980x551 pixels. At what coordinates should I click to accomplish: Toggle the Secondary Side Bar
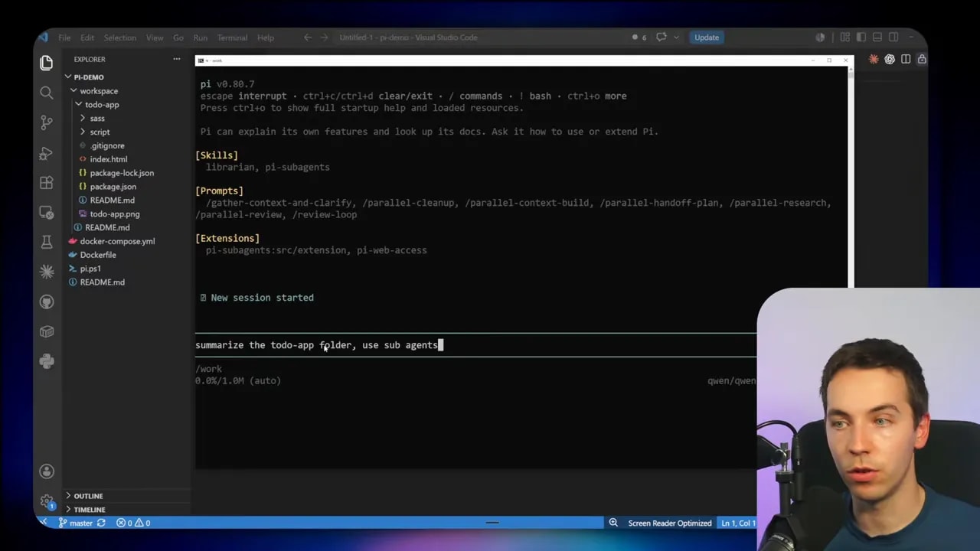[x=893, y=37]
